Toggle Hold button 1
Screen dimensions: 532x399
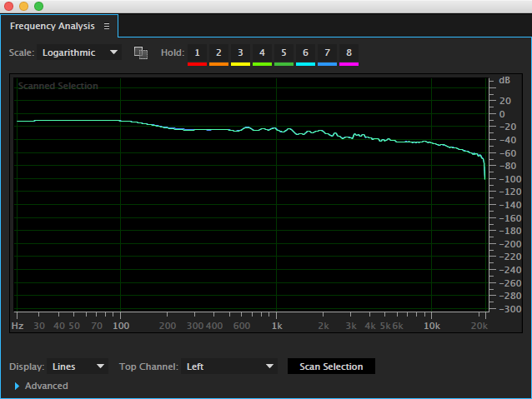coord(197,55)
